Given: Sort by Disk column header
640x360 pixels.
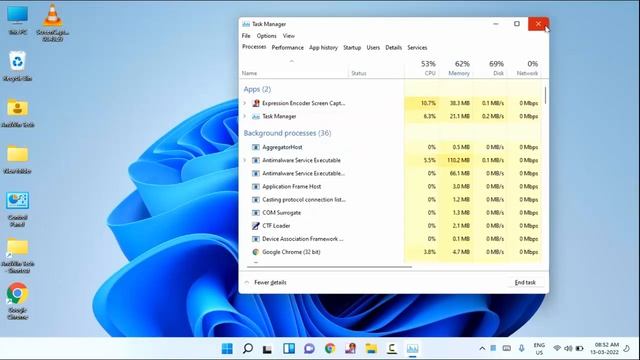Looking at the screenshot, I should 489,68.
